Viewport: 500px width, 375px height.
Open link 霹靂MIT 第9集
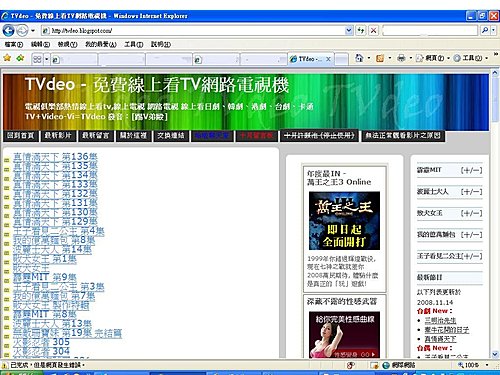click(x=45, y=277)
